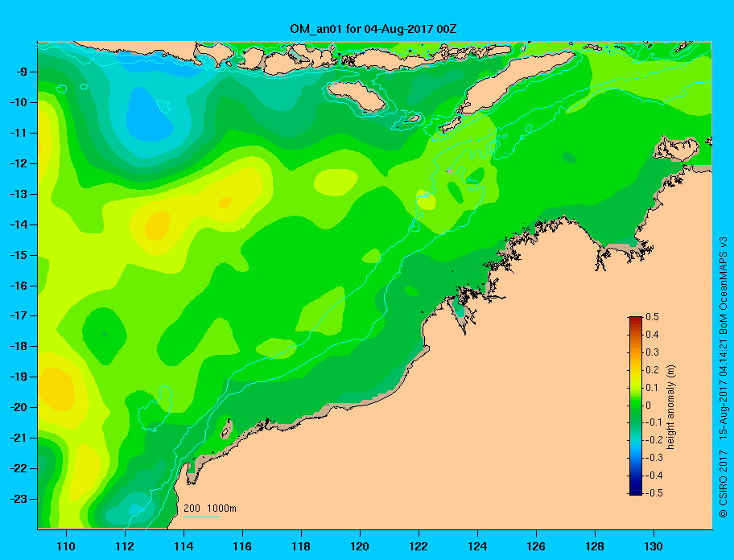Click the 0.1 value on the color scale
This screenshot has height=560, width=734.
click(653, 387)
